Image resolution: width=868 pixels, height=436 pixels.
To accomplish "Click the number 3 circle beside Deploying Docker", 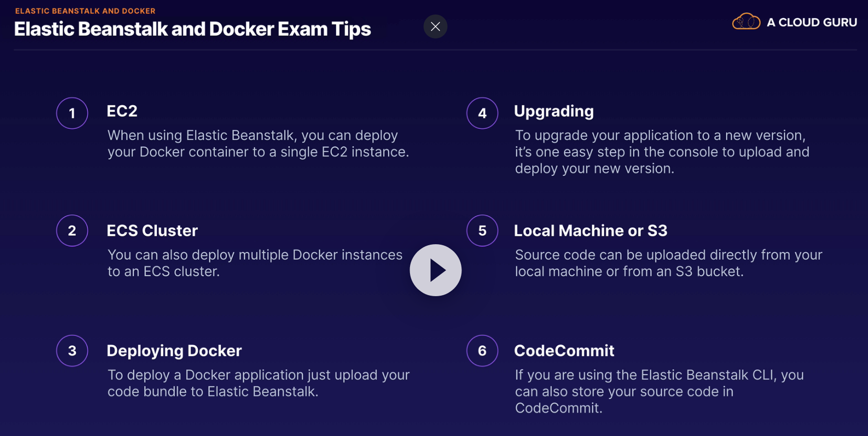I will [72, 351].
